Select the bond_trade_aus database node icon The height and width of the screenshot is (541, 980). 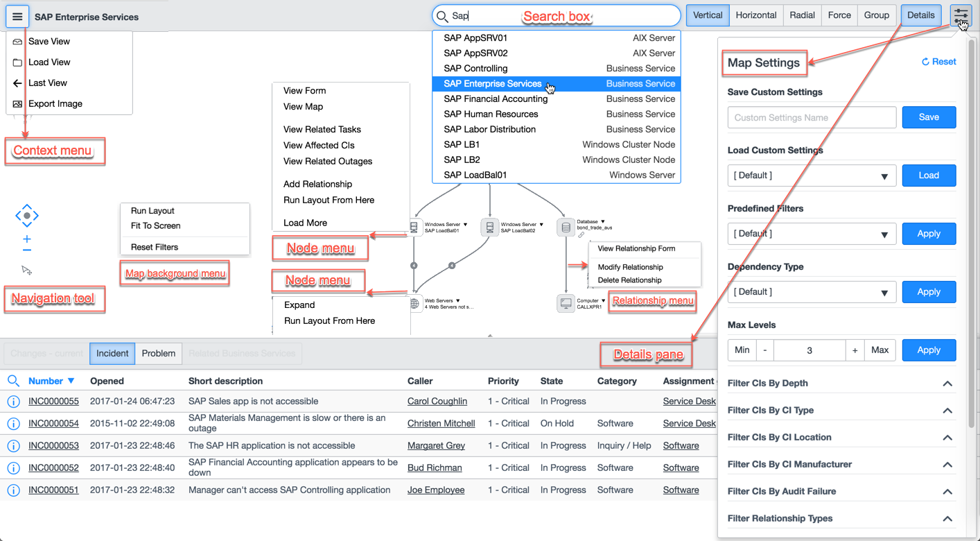point(566,227)
